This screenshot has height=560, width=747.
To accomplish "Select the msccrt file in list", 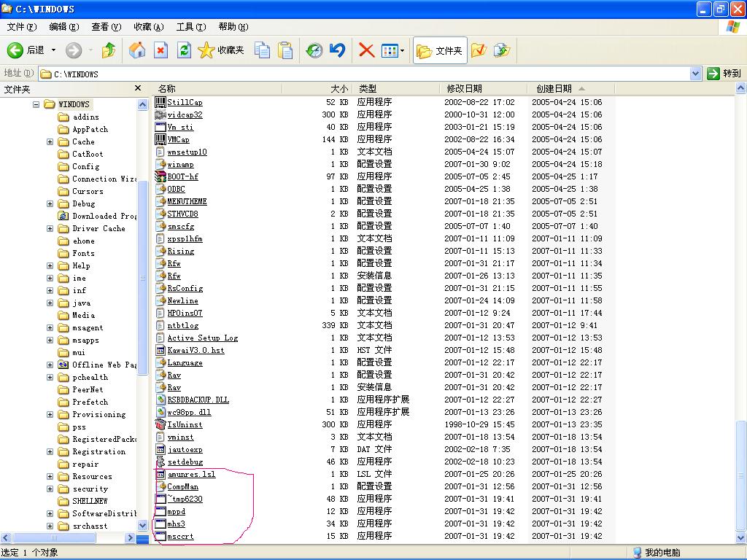I will click(x=180, y=537).
